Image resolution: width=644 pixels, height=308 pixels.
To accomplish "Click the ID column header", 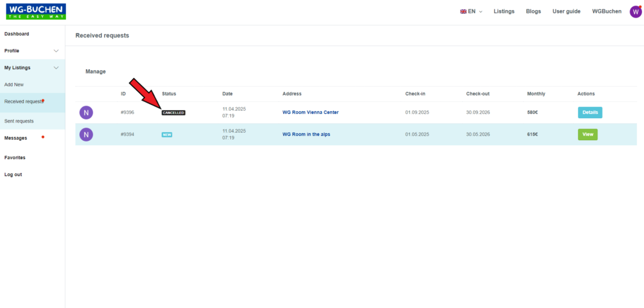I will click(x=123, y=94).
